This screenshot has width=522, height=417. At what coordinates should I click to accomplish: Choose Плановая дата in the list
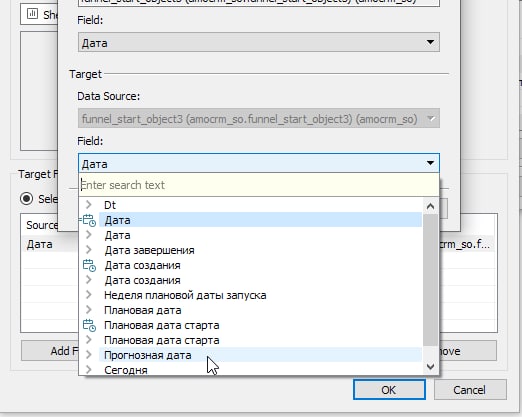point(260,310)
